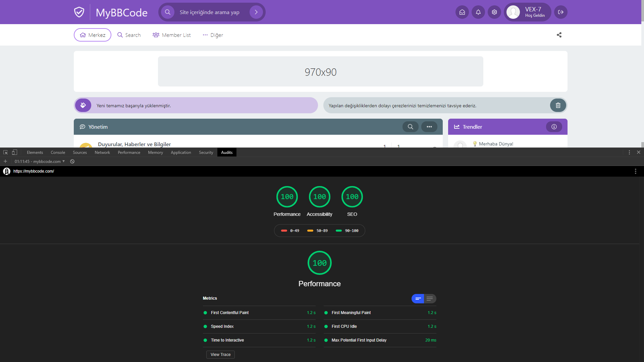Click the View Trace button
644x362 pixels.
pos(220,355)
